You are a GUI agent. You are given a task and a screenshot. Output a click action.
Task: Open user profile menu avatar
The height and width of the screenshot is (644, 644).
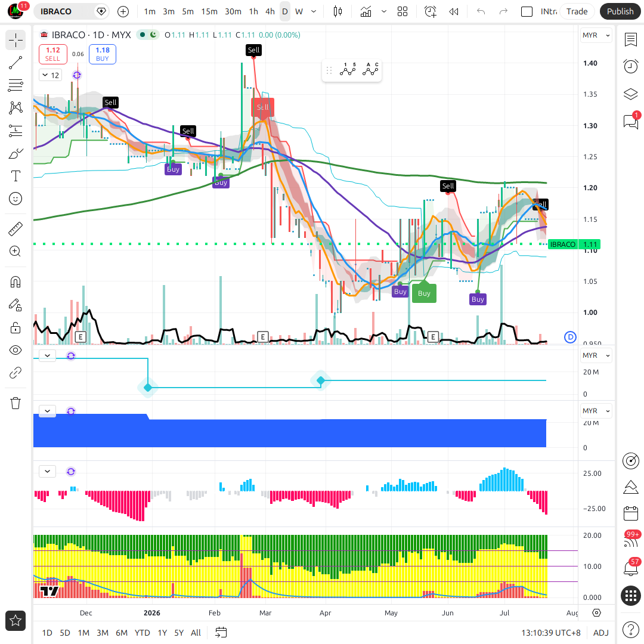(x=16, y=11)
